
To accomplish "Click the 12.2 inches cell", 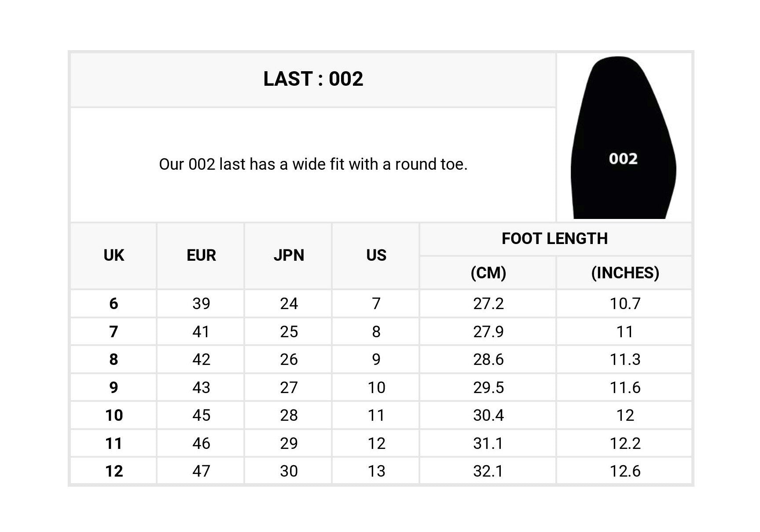I will coord(625,444).
